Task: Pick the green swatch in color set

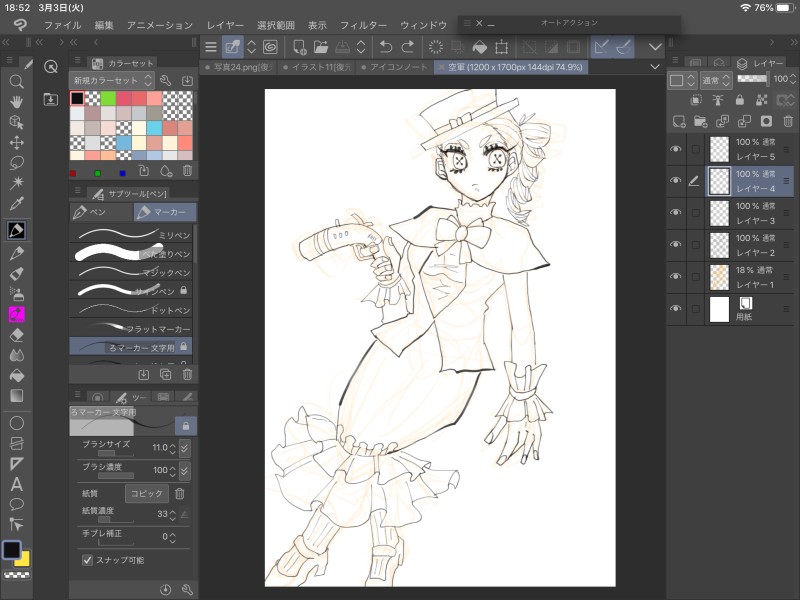Action: click(x=108, y=98)
